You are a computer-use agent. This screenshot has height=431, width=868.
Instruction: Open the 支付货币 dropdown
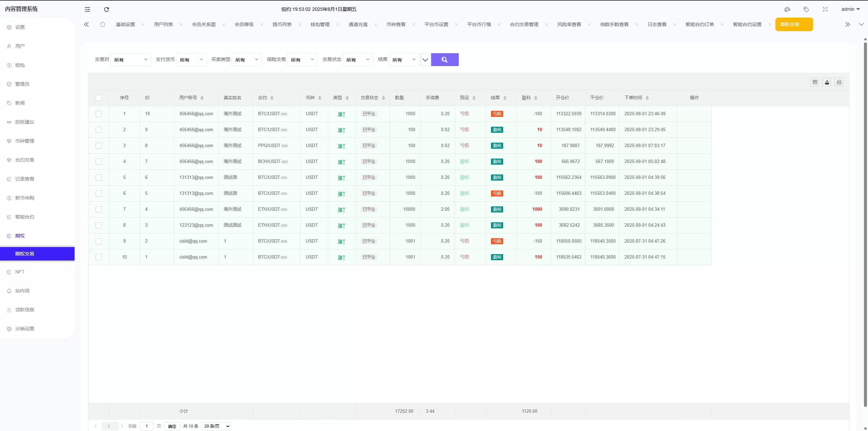coord(192,60)
